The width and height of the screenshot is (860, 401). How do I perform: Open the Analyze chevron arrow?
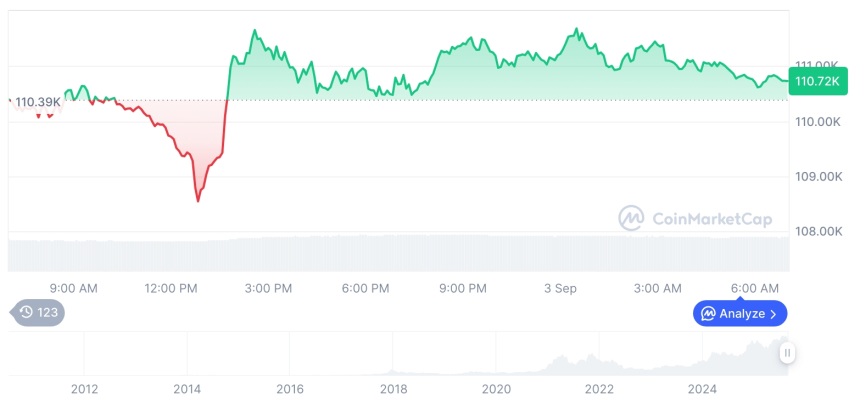[x=774, y=314]
